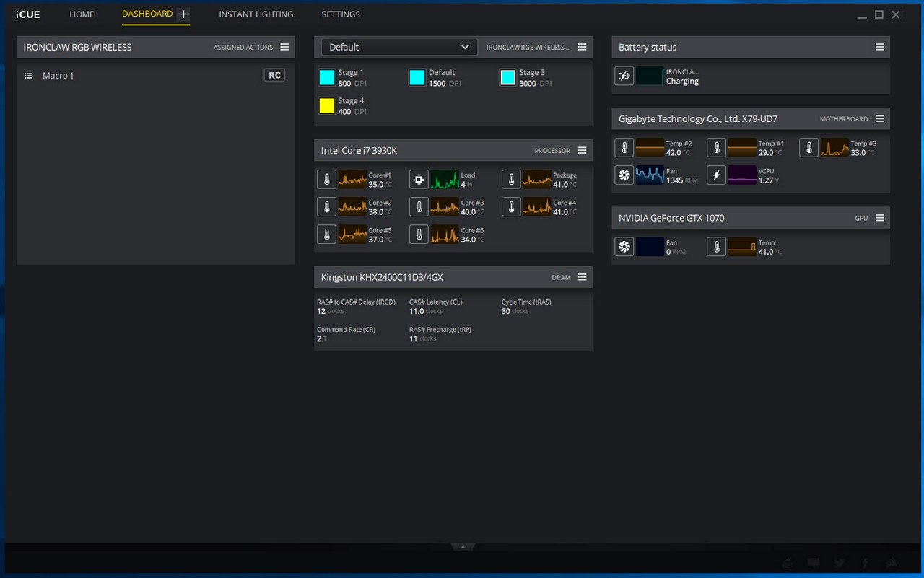Open the DRAM widget menu

(582, 277)
